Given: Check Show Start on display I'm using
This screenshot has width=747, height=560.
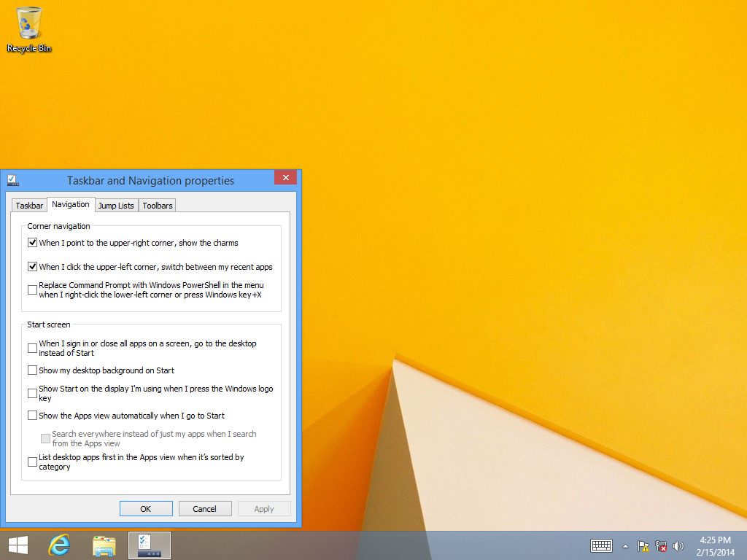Looking at the screenshot, I should (x=32, y=393).
